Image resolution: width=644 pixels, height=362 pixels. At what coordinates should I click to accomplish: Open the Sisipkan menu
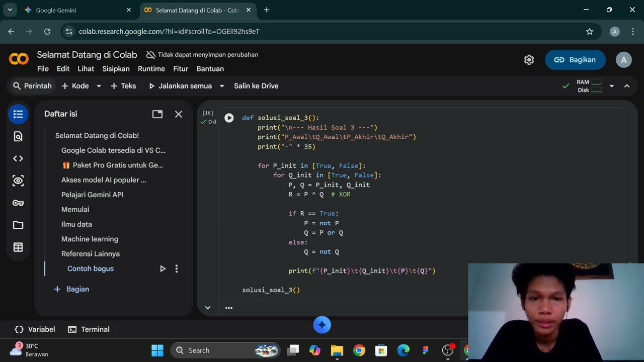[116, 69]
